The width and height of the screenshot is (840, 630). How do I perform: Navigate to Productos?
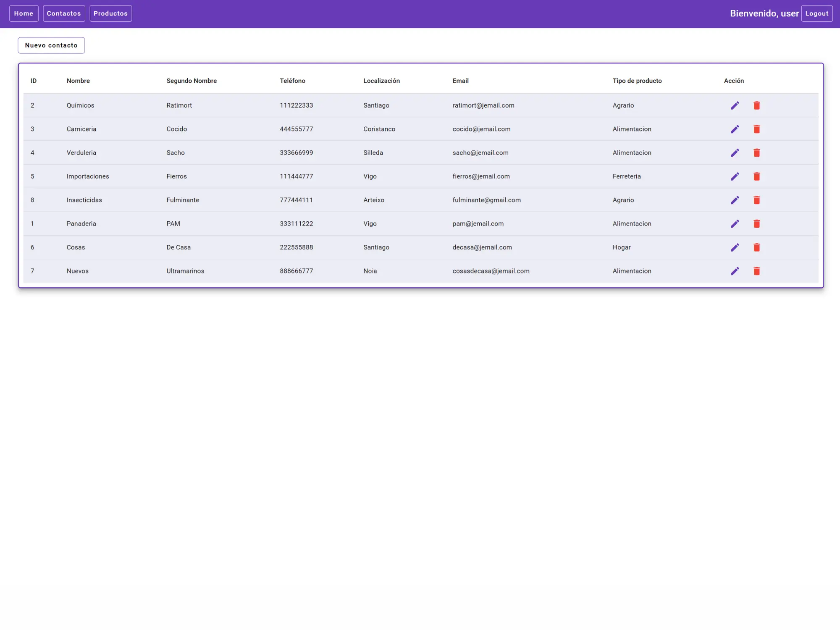click(x=110, y=13)
